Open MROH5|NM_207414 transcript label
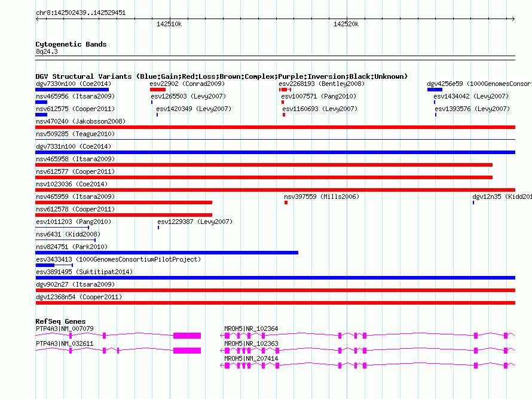Viewport: 532px width, 399px height. (251, 358)
